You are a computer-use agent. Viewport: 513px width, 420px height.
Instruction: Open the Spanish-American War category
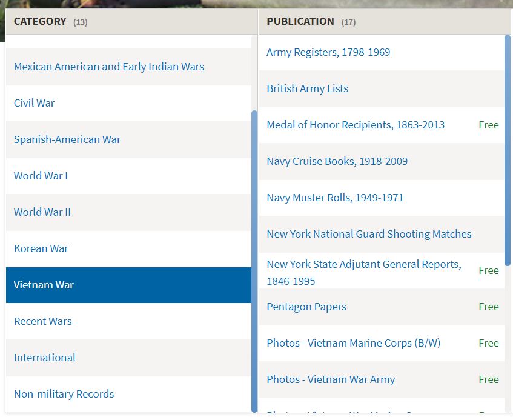coord(67,139)
